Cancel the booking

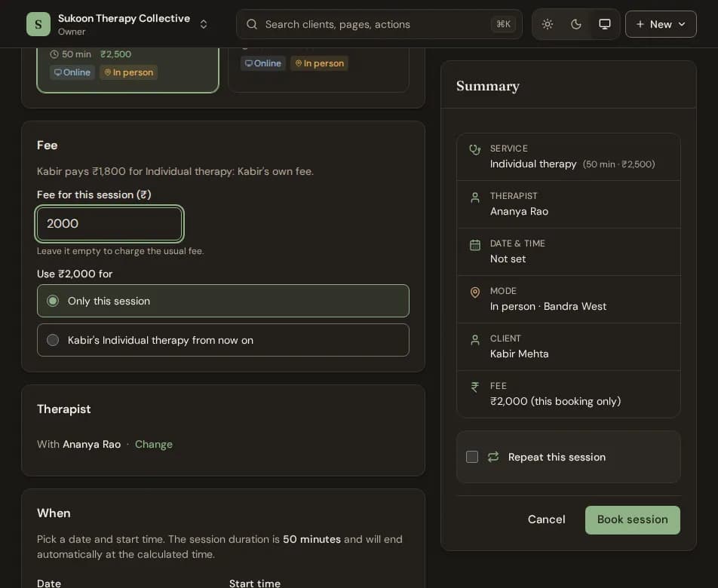546,519
